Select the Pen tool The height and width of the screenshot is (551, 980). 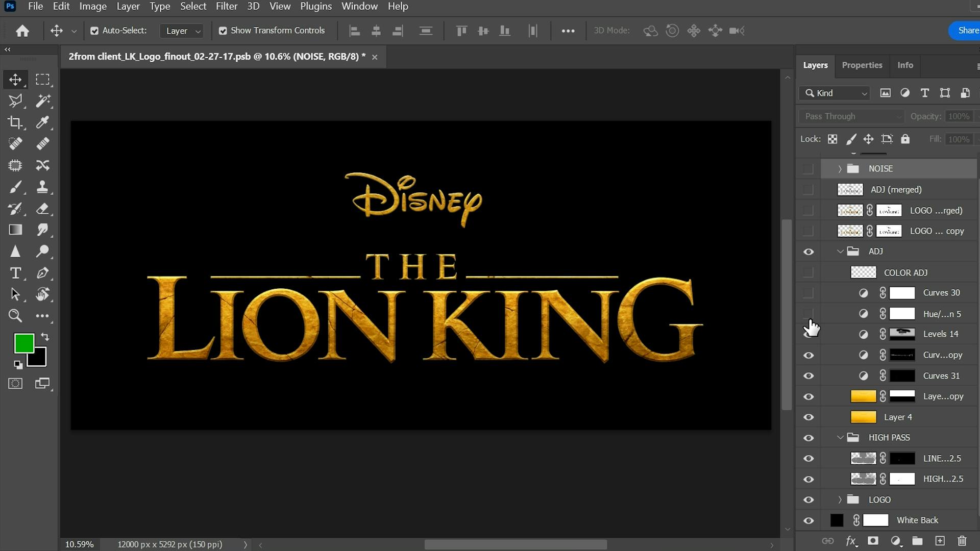point(42,273)
